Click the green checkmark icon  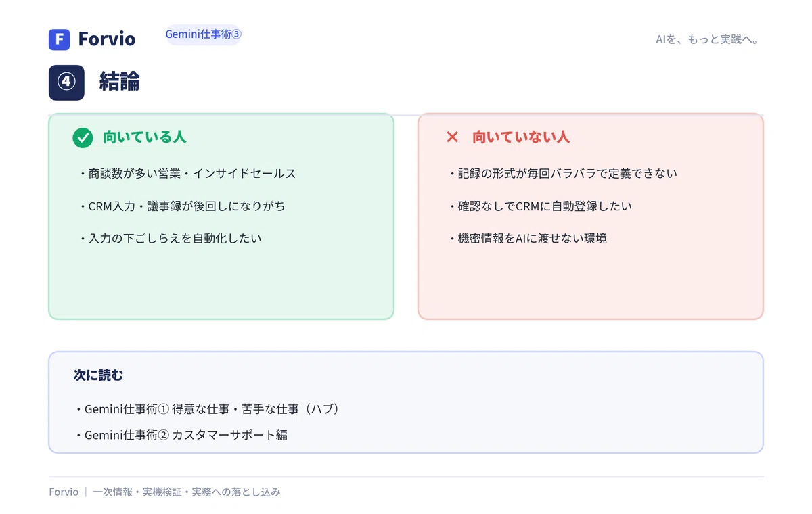point(83,138)
